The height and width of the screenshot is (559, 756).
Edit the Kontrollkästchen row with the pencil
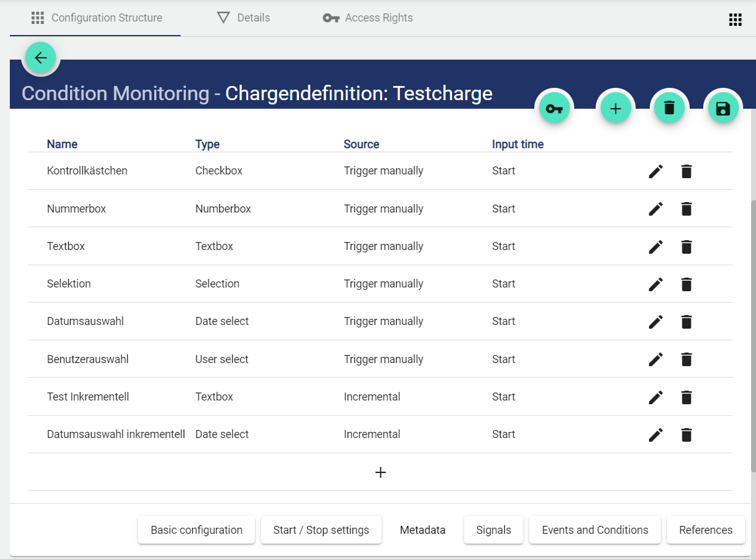[656, 171]
